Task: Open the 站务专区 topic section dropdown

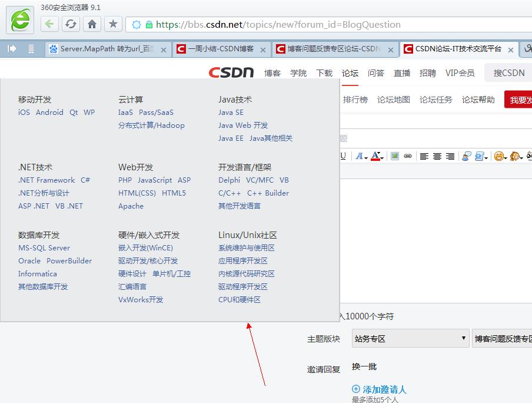Action: (x=411, y=338)
